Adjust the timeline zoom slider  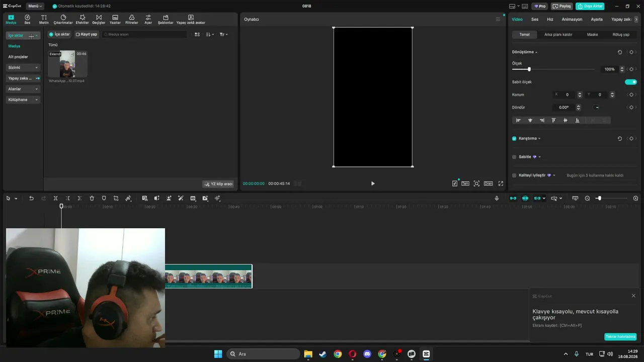coord(611,199)
